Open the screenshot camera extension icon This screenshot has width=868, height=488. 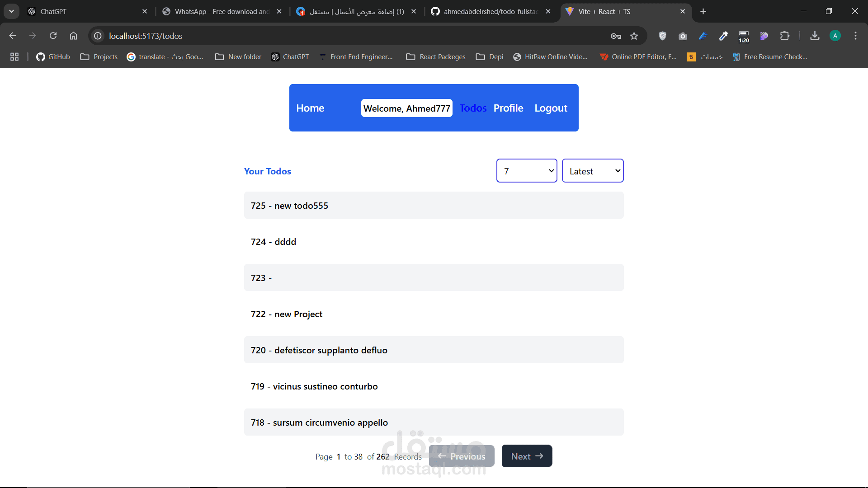(683, 36)
